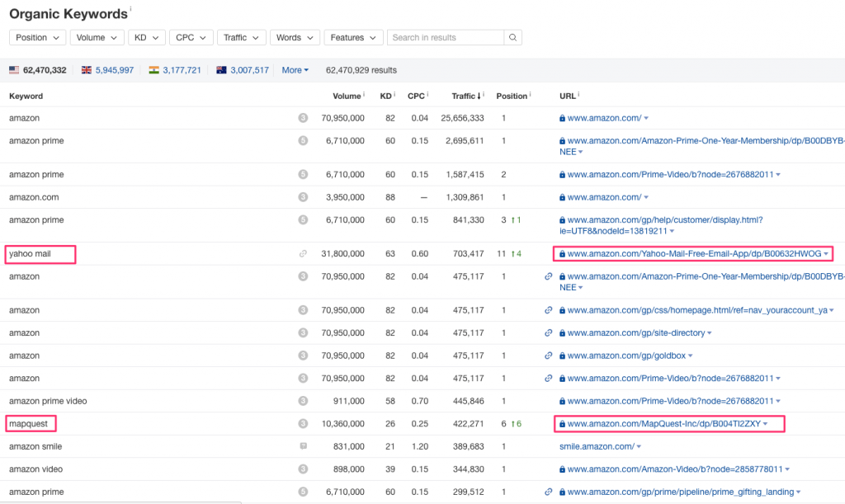Sort by the Traffic column header
This screenshot has height=504, width=845.
click(466, 96)
